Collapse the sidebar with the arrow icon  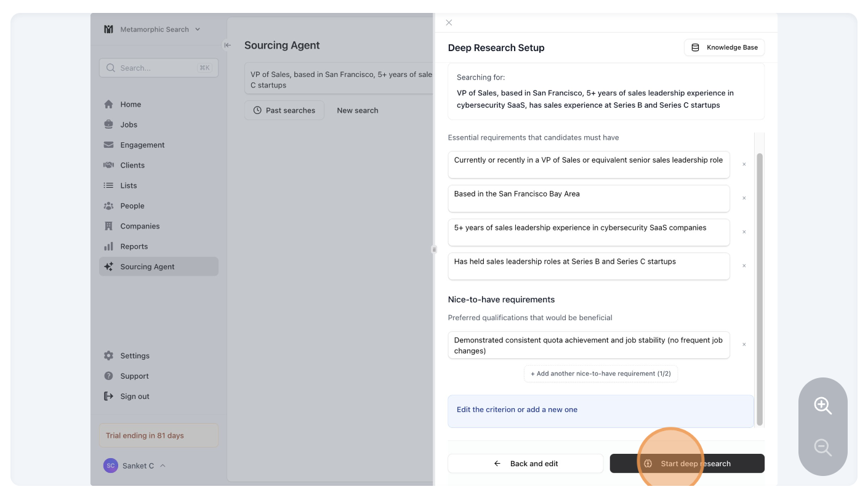[227, 45]
